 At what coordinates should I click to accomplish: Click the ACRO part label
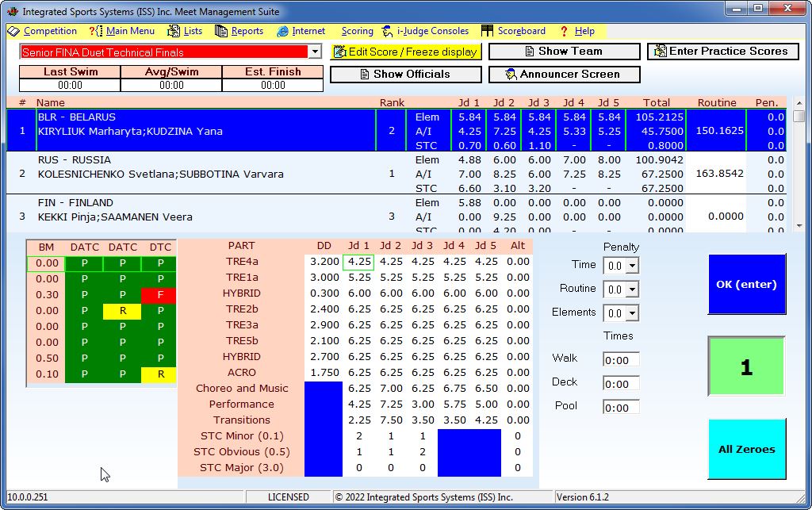[242, 372]
